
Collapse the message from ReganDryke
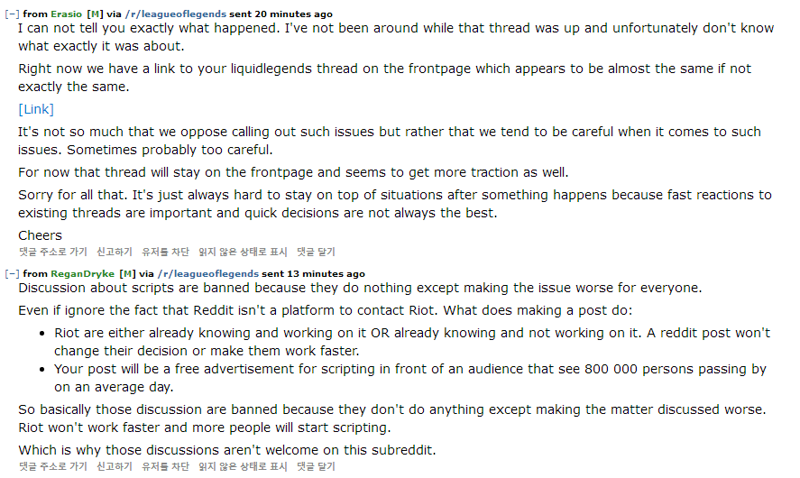coord(12,274)
